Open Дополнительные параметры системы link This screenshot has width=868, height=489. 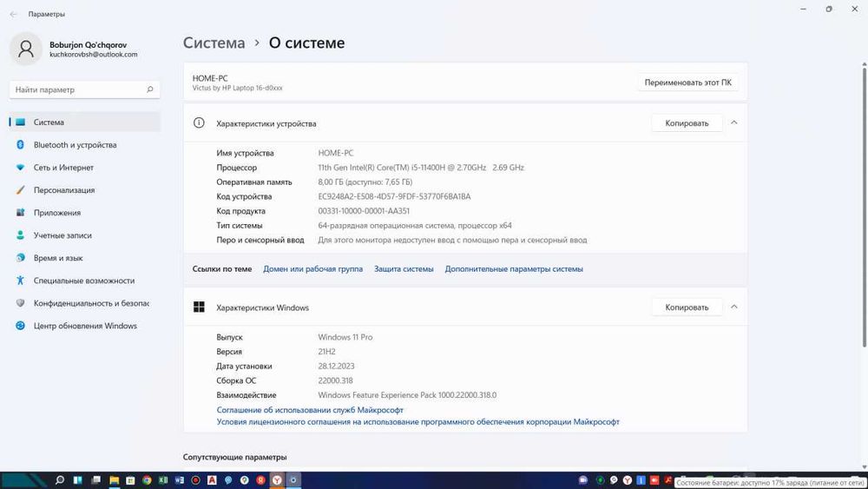click(x=514, y=269)
